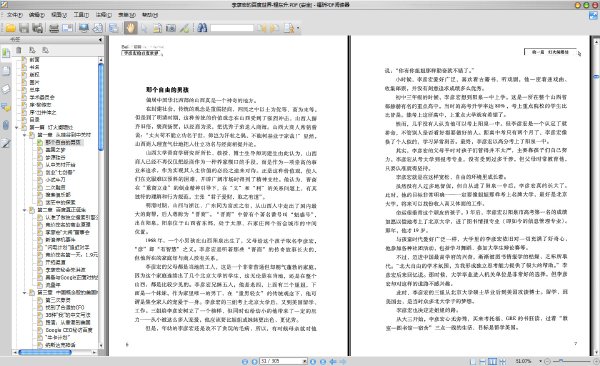The image size is (600, 366).
Task: Click the zoom in plus button
Action: [x=596, y=361]
